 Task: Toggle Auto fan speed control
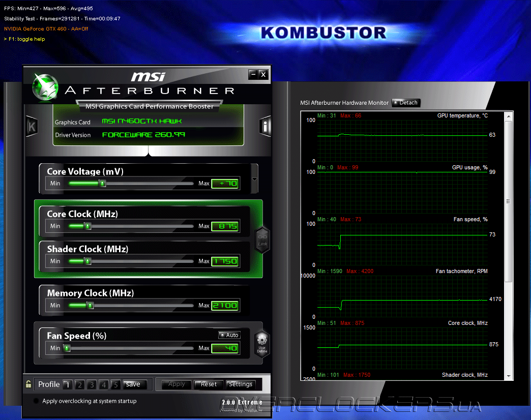click(x=229, y=335)
